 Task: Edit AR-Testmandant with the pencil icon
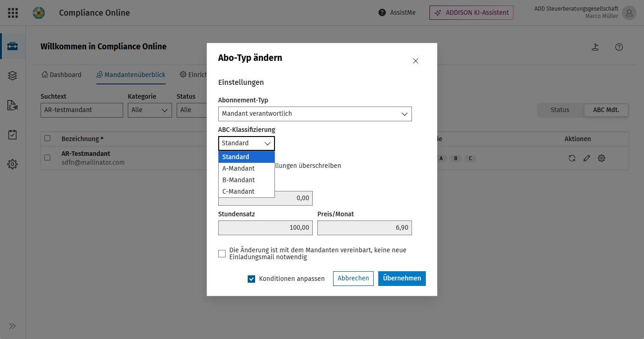pos(587,158)
